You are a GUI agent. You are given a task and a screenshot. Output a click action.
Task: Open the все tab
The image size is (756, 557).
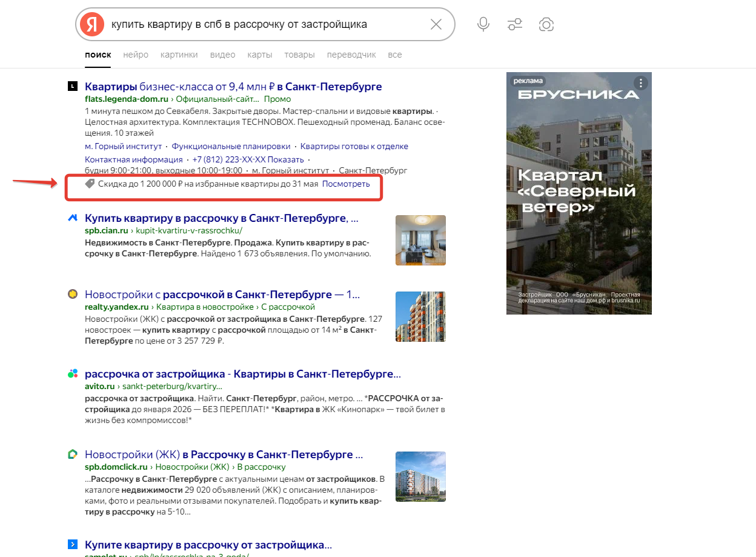(x=395, y=55)
